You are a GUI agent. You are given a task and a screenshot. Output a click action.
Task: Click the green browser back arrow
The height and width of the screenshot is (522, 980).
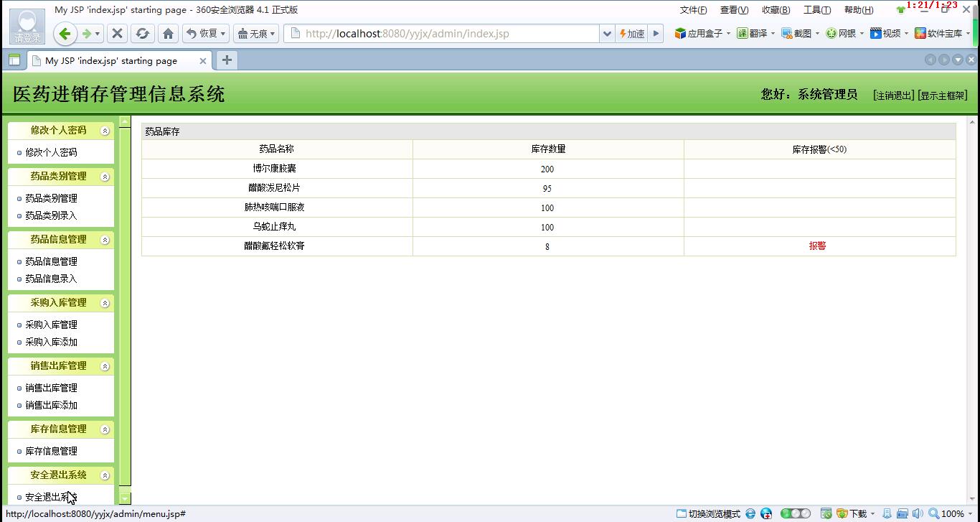(x=65, y=34)
